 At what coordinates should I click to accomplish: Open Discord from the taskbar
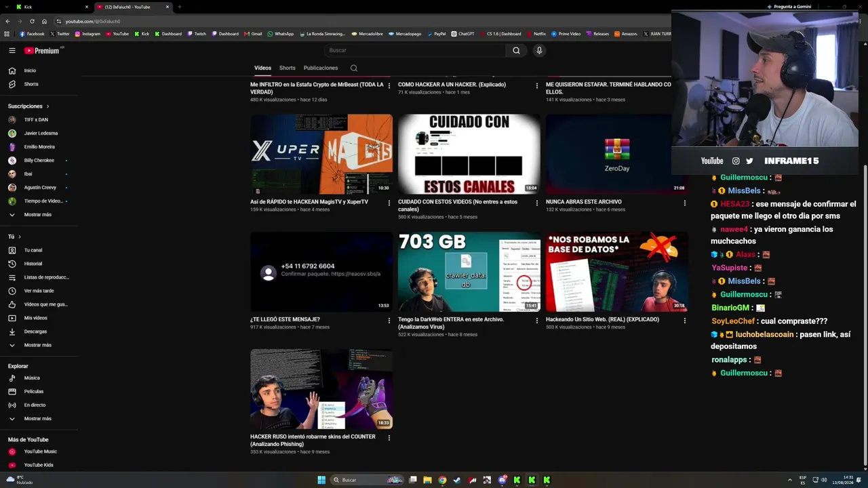point(502,480)
